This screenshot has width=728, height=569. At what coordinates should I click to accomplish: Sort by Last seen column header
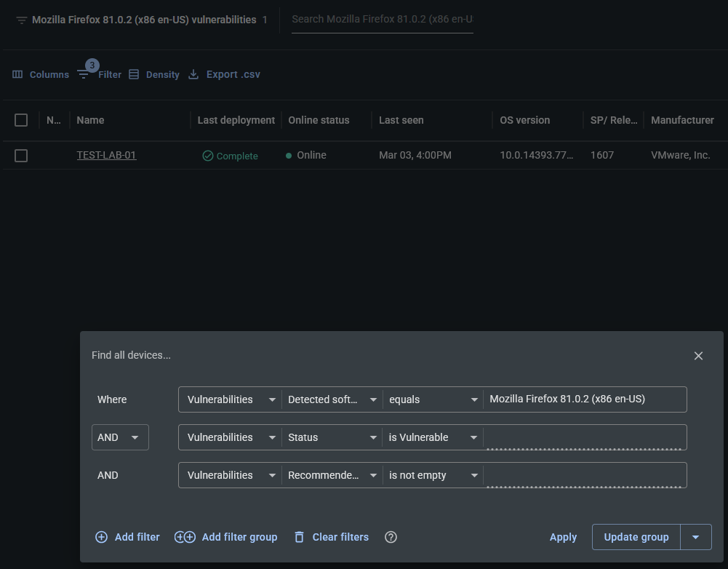coord(401,120)
